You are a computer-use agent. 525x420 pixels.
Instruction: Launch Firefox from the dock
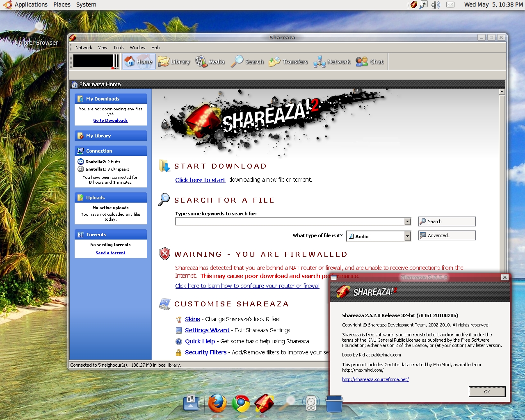217,403
